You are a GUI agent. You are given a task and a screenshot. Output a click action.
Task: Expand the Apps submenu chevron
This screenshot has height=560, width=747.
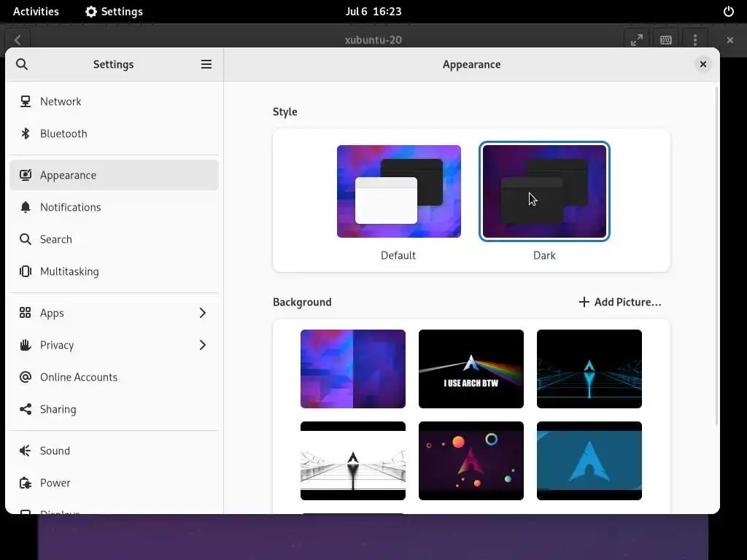pyautogui.click(x=203, y=313)
